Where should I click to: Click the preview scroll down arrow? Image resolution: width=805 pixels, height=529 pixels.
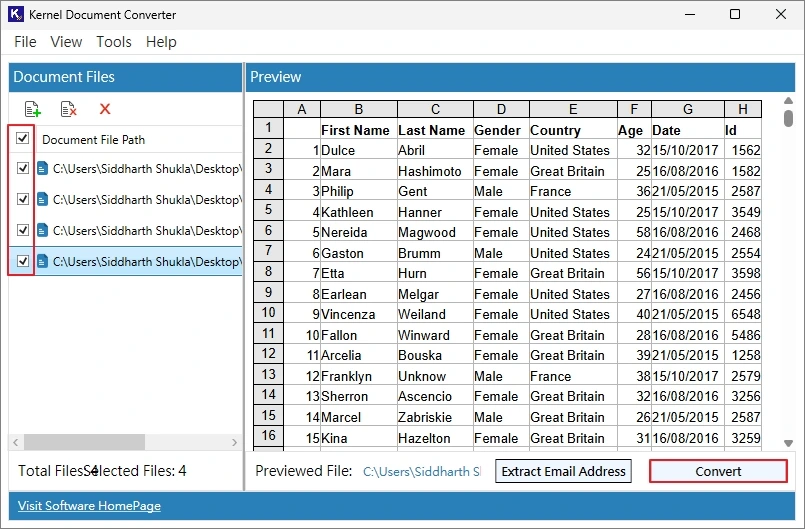789,443
